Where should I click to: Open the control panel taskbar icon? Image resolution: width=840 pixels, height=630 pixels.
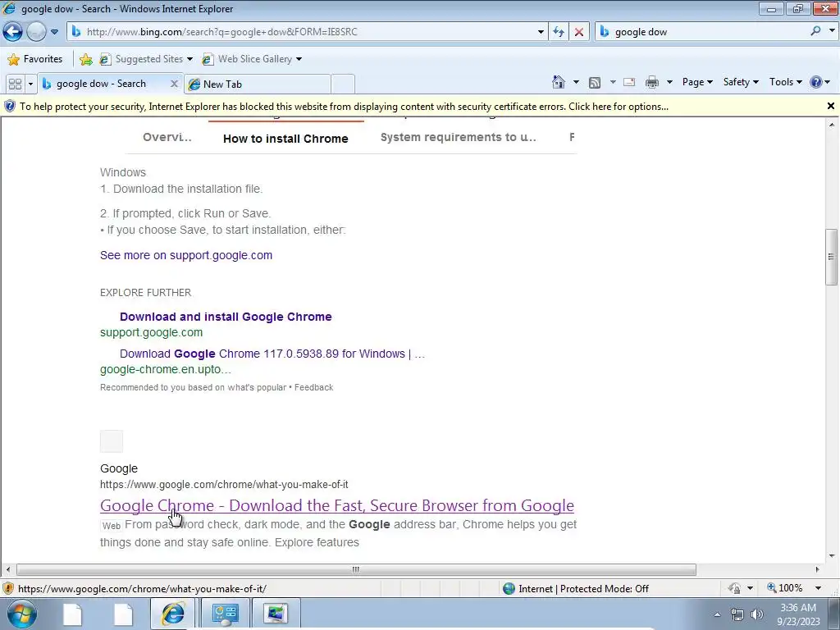225,614
